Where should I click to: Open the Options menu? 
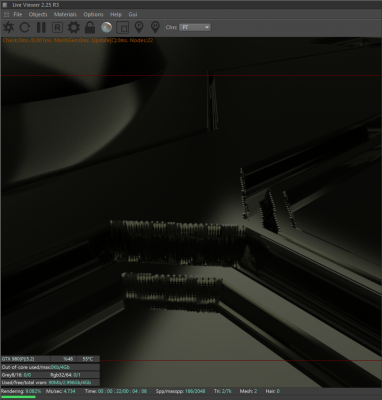click(93, 14)
